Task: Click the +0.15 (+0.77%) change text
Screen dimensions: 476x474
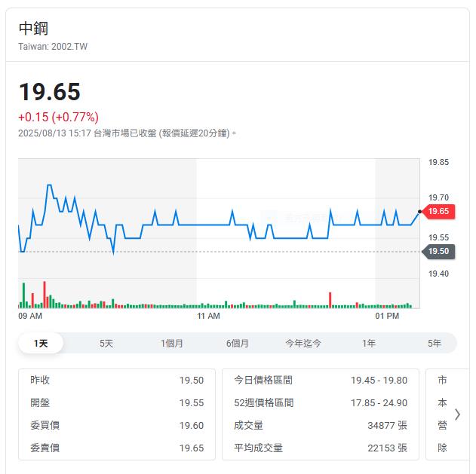Action: pyautogui.click(x=59, y=117)
